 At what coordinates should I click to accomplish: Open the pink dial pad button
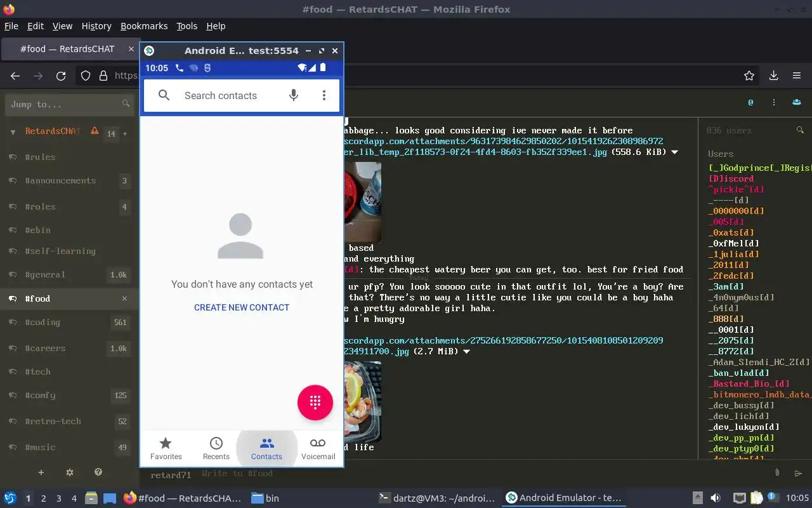click(315, 402)
